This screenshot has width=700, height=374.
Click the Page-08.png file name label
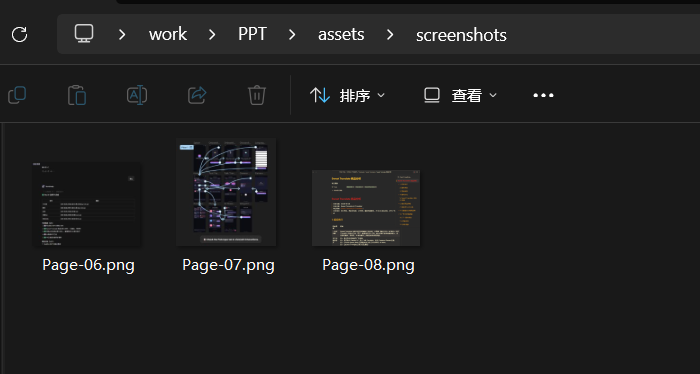368,265
